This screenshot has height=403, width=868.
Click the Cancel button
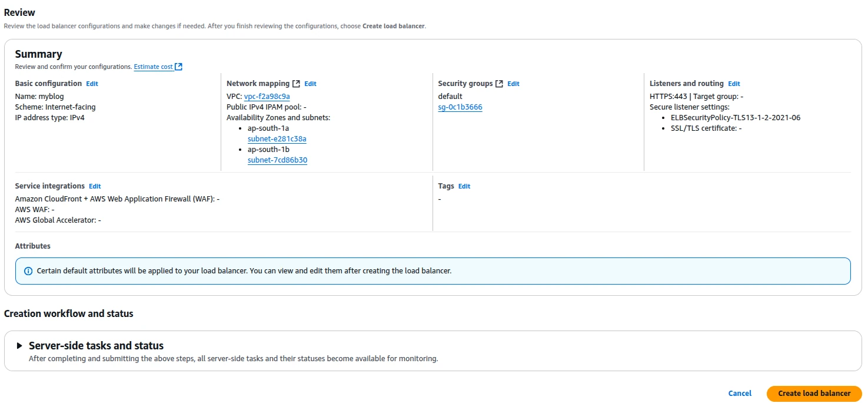coord(740,394)
